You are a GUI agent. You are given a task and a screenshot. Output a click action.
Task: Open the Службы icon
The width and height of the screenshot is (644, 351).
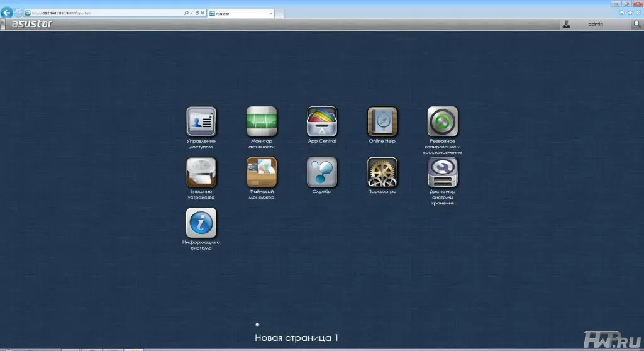point(321,172)
